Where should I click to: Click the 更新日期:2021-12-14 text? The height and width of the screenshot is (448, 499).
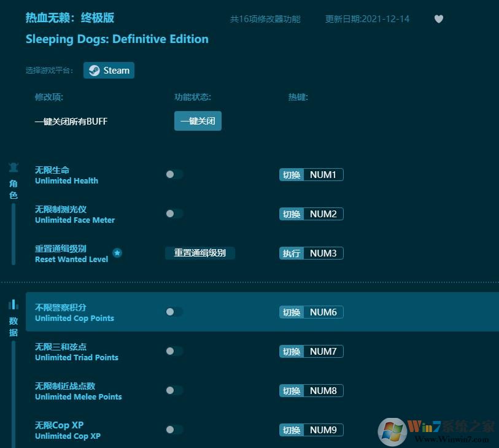point(367,19)
